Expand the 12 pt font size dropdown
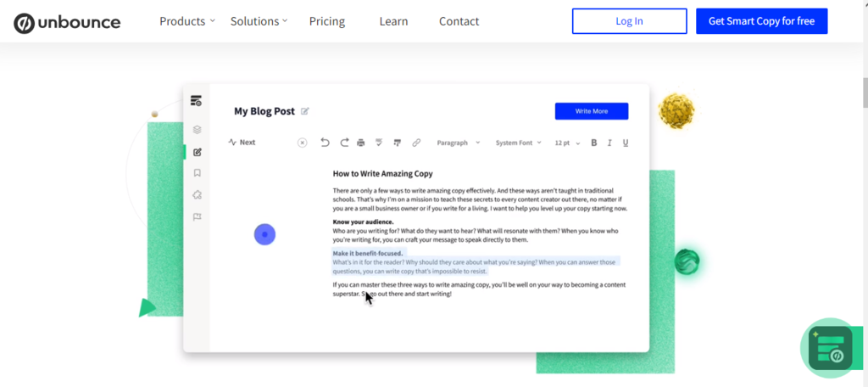This screenshot has height=387, width=868. pyautogui.click(x=567, y=143)
